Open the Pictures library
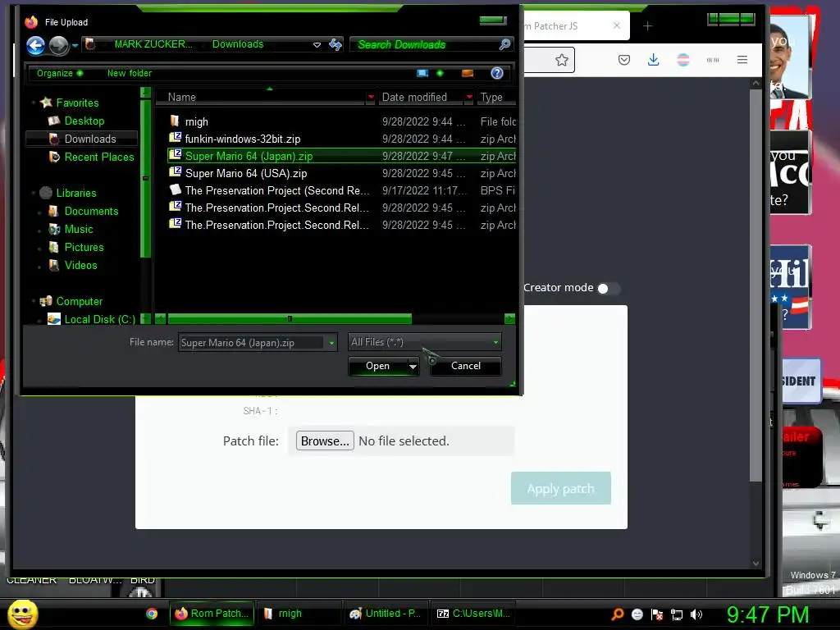The height and width of the screenshot is (630, 840). tap(84, 248)
